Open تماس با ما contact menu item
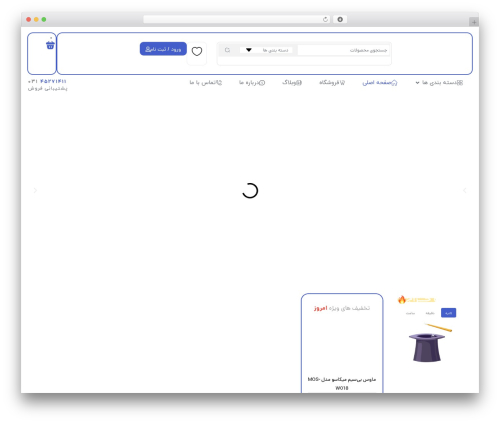500x423 pixels. 206,82
